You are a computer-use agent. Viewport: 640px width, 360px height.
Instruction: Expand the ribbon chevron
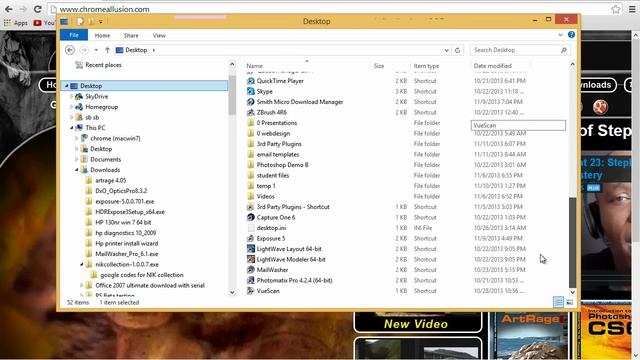560,35
